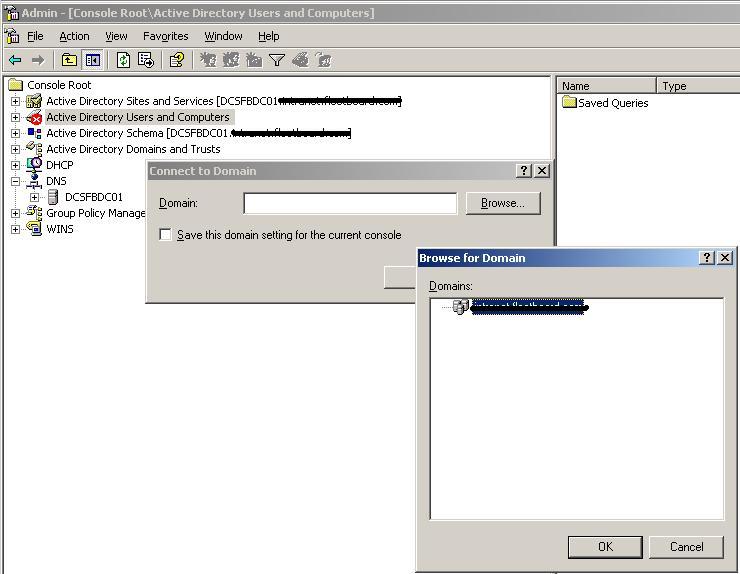Select Active Directory Domains and Trusts icon
This screenshot has width=740, height=574.
click(x=34, y=149)
